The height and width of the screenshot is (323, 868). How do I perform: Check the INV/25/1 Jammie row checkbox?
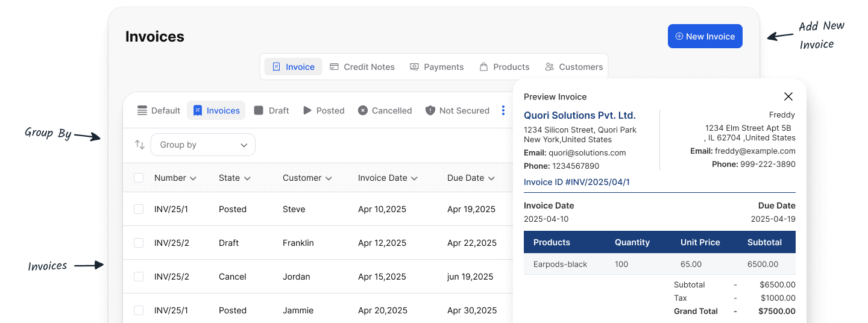pyautogui.click(x=139, y=310)
